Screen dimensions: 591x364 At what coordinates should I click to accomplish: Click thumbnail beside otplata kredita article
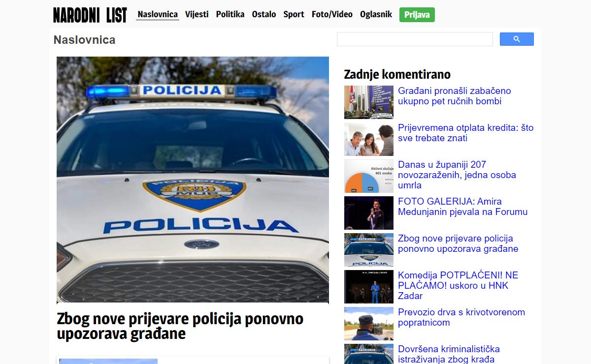pos(369,139)
